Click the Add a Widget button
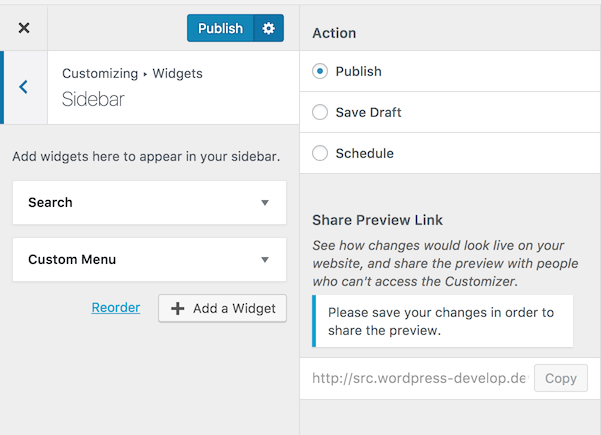The image size is (601, 435). pos(222,308)
